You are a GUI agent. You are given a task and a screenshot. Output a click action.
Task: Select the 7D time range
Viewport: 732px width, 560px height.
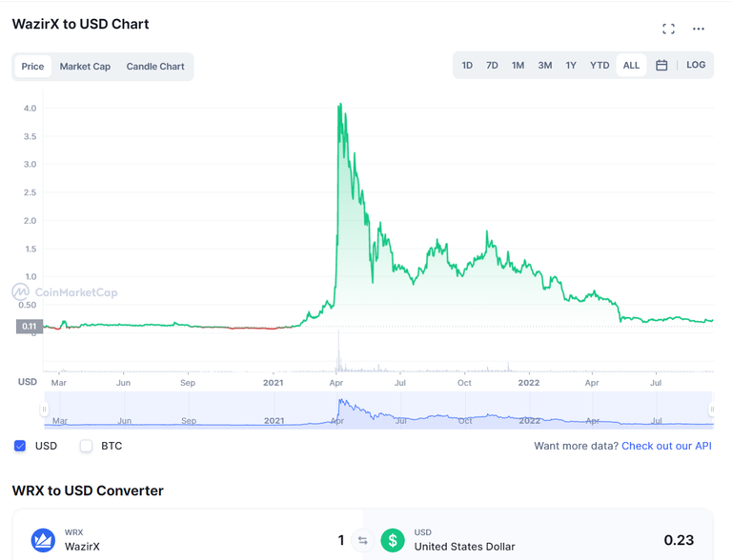coord(492,66)
